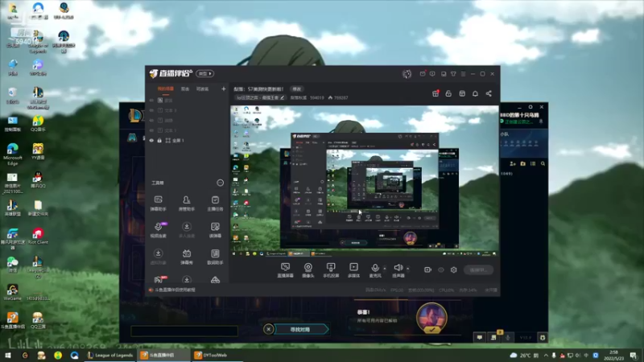This screenshot has height=362, width=644.
Task: Download the 虚拟形象 tool
Action: click(158, 257)
